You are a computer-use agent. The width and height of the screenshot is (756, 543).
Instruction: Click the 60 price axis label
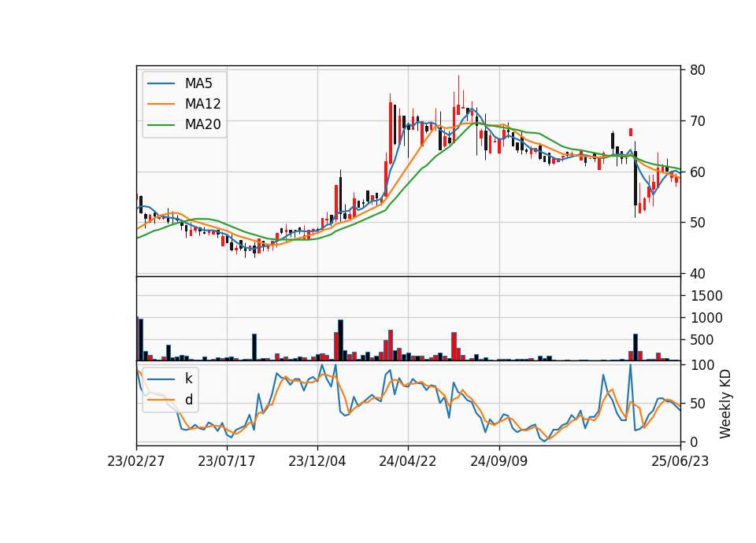click(x=698, y=172)
